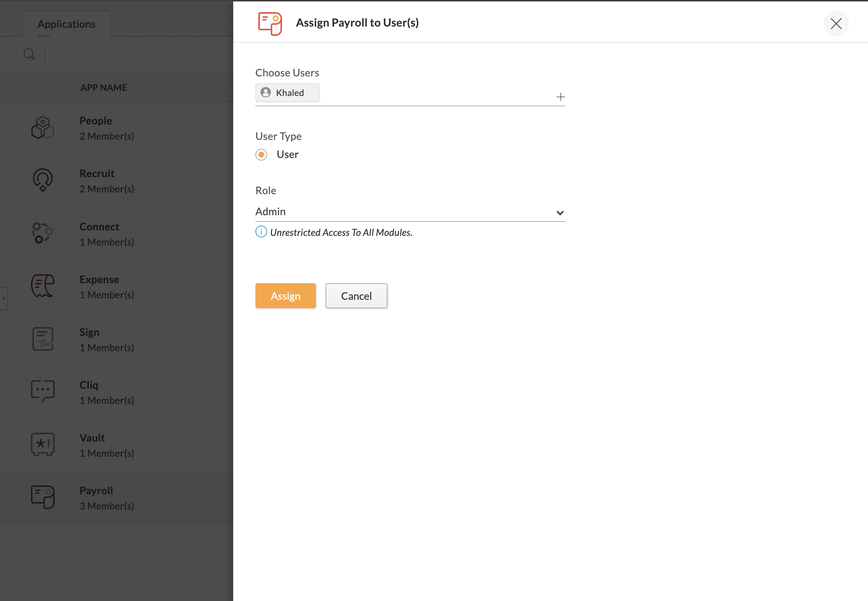Click the Recruit app icon
This screenshot has height=601, width=868.
pyautogui.click(x=42, y=180)
